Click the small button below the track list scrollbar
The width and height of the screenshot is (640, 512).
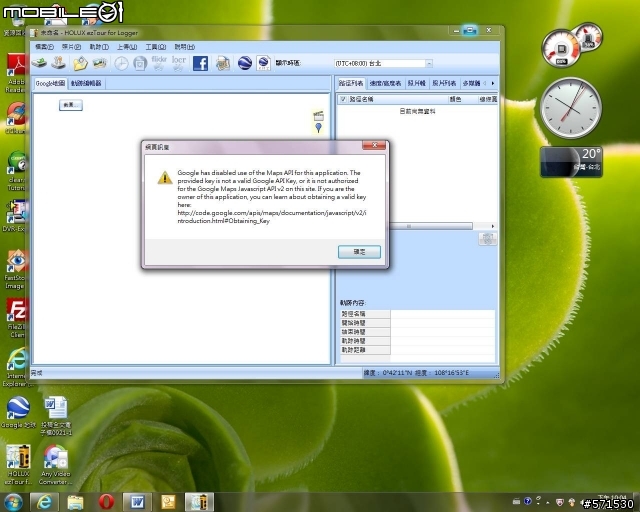pos(487,238)
